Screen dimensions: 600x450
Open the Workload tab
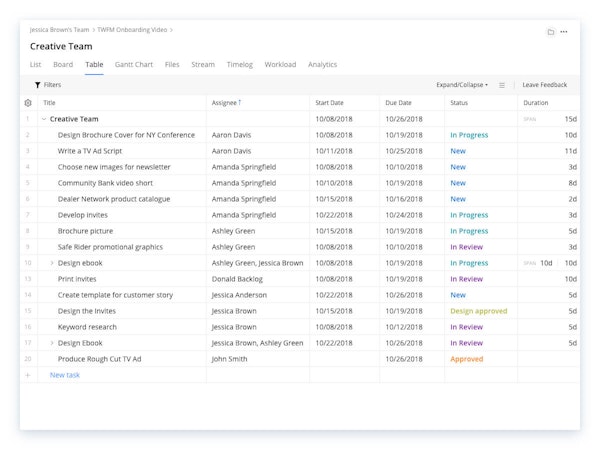(280, 64)
